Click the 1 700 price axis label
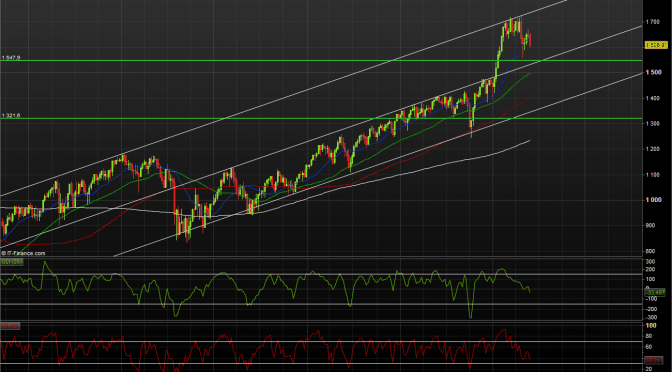The height and width of the screenshot is (372, 672). [x=654, y=21]
